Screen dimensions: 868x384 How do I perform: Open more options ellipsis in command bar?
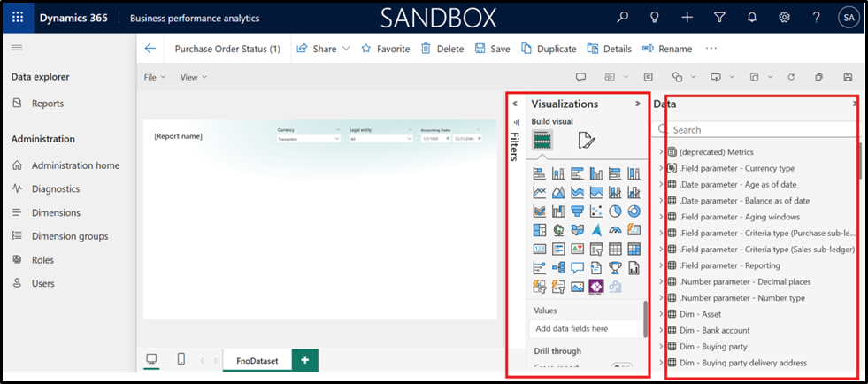[x=711, y=49]
